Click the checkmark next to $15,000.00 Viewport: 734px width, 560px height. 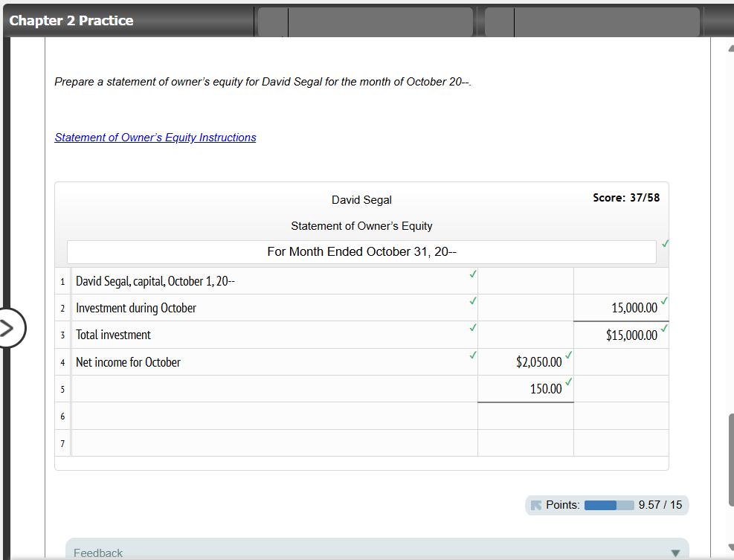point(665,327)
